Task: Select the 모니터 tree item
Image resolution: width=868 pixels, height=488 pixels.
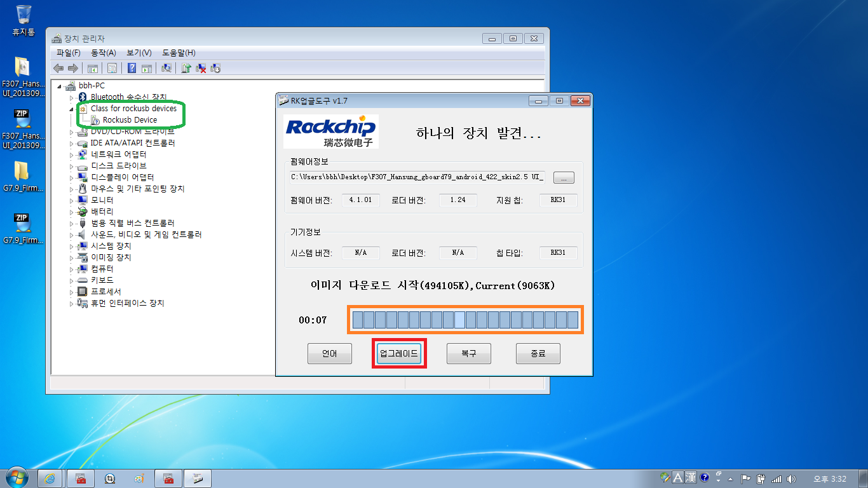Action: point(102,200)
